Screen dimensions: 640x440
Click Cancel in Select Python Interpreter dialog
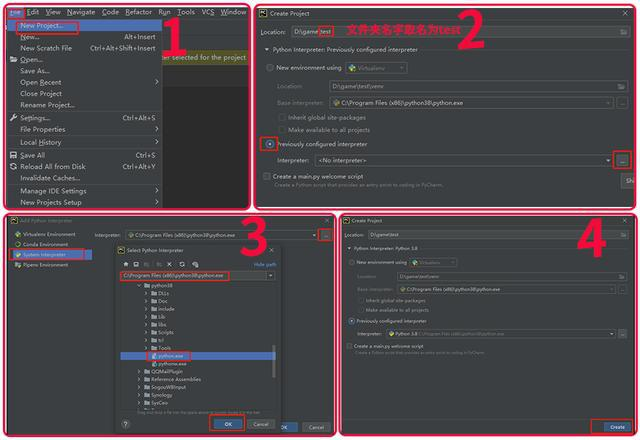click(260, 424)
